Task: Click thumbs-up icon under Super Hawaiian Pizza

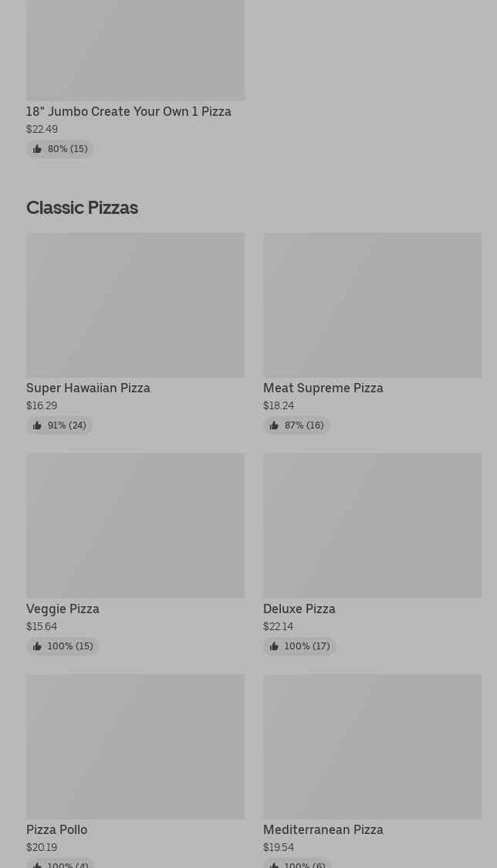Action: (37, 426)
